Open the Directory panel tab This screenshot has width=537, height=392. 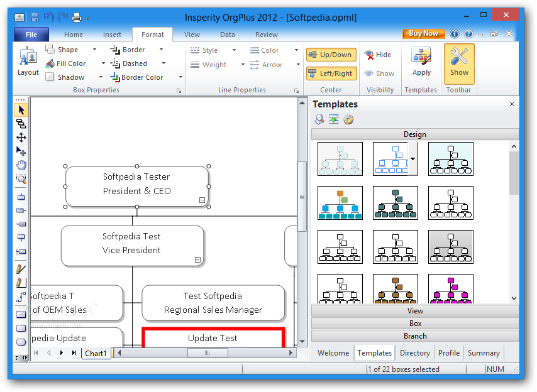tap(415, 352)
